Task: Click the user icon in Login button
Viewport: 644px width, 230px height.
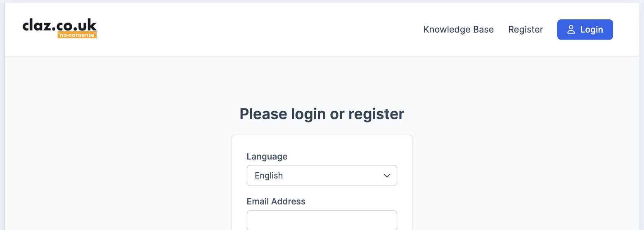Action: pos(571,30)
